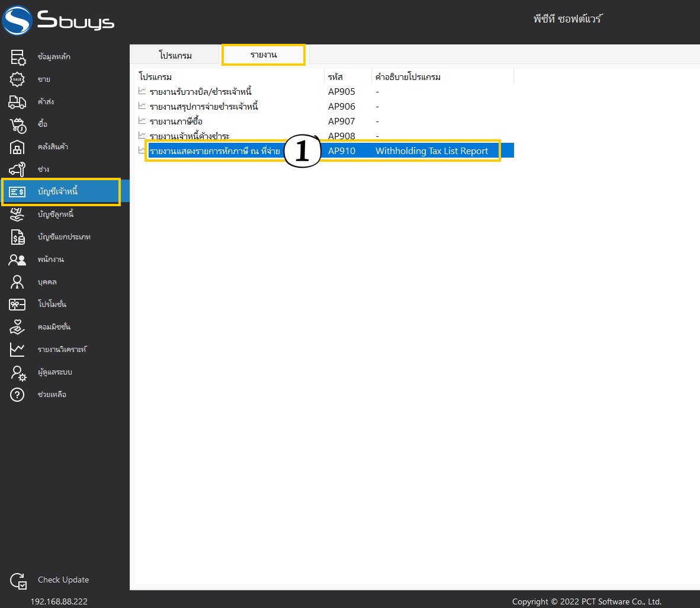Image resolution: width=700 pixels, height=608 pixels.
Task: Switch to the รายงาน tab
Action: click(264, 55)
